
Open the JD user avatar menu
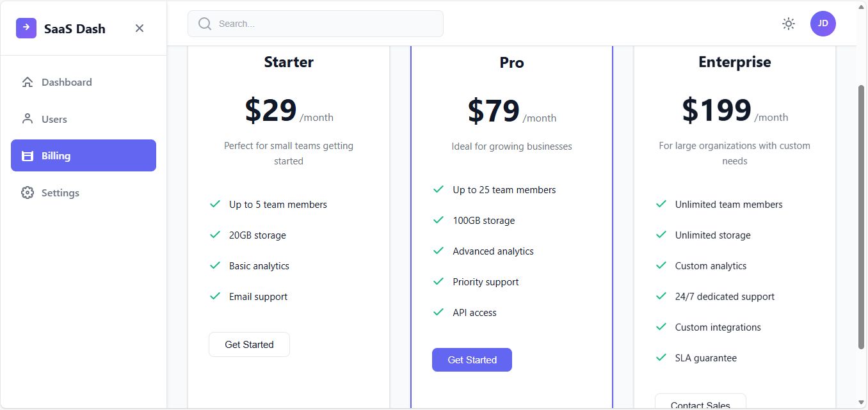pyautogui.click(x=823, y=24)
